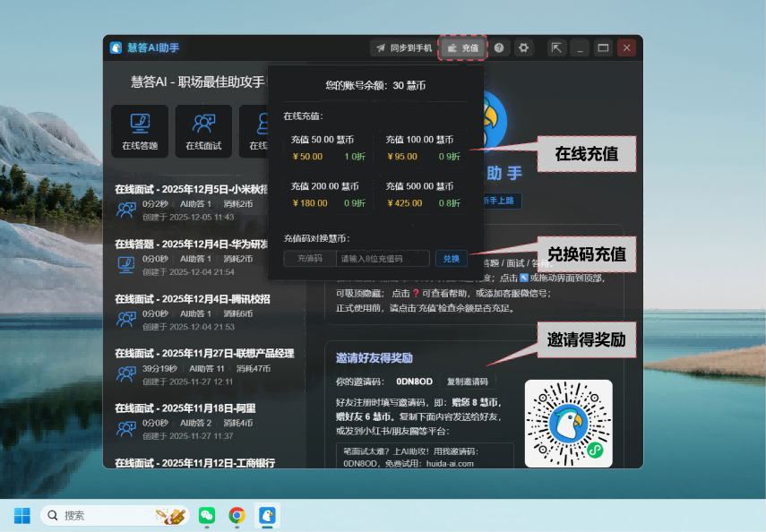
Task: Open help via the question mark icon
Action: (499, 47)
